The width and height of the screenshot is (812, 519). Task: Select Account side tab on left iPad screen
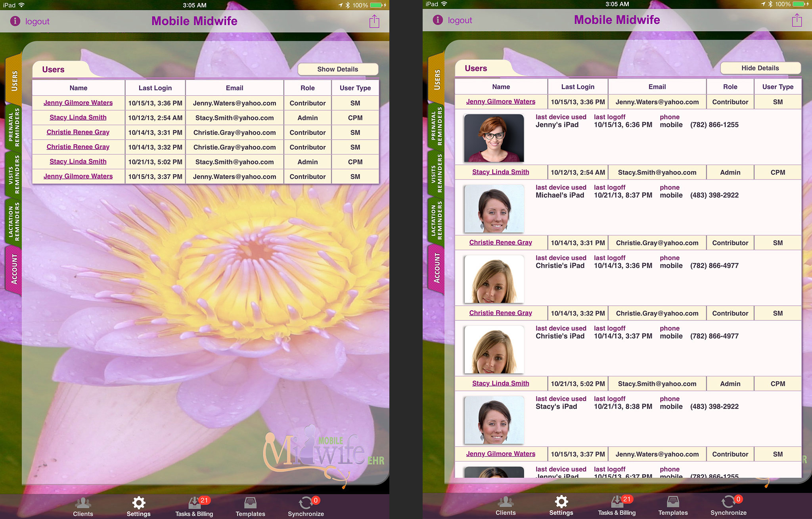[14, 269]
